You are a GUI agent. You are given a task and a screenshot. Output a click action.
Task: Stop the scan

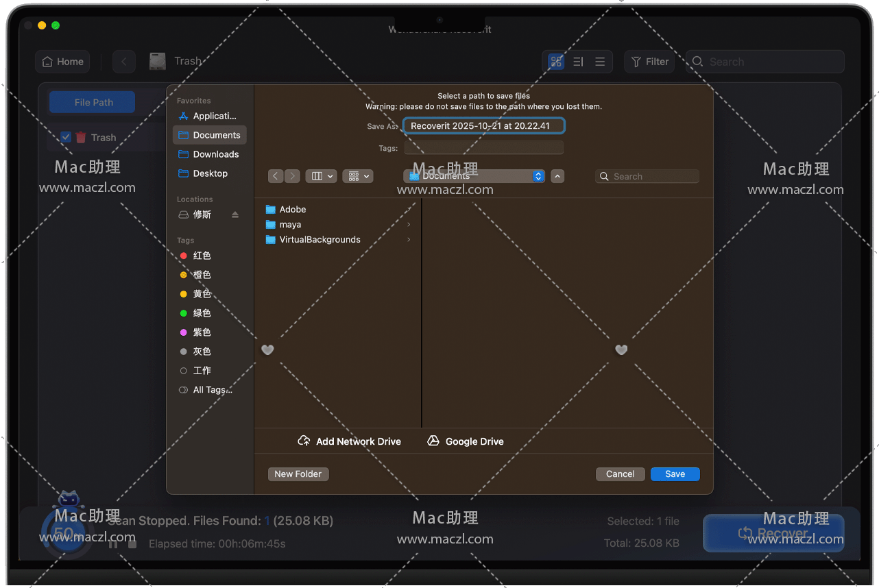coord(132,543)
